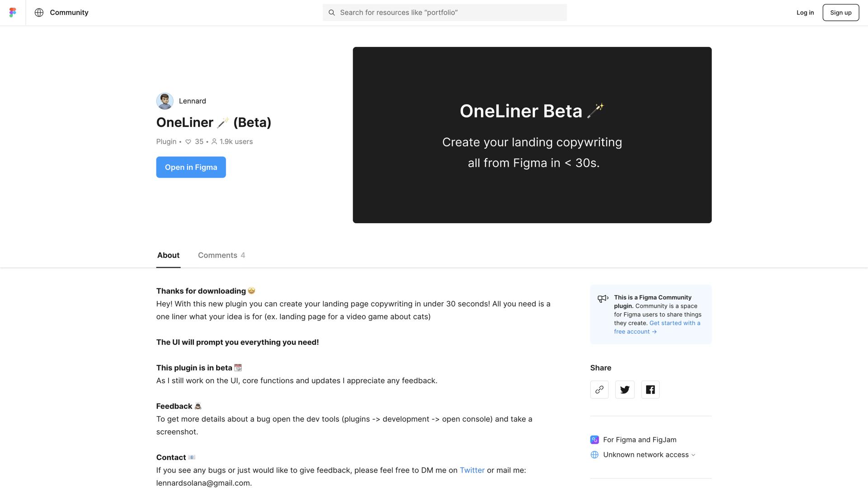
Task: Click the search magnifier icon
Action: click(x=332, y=12)
